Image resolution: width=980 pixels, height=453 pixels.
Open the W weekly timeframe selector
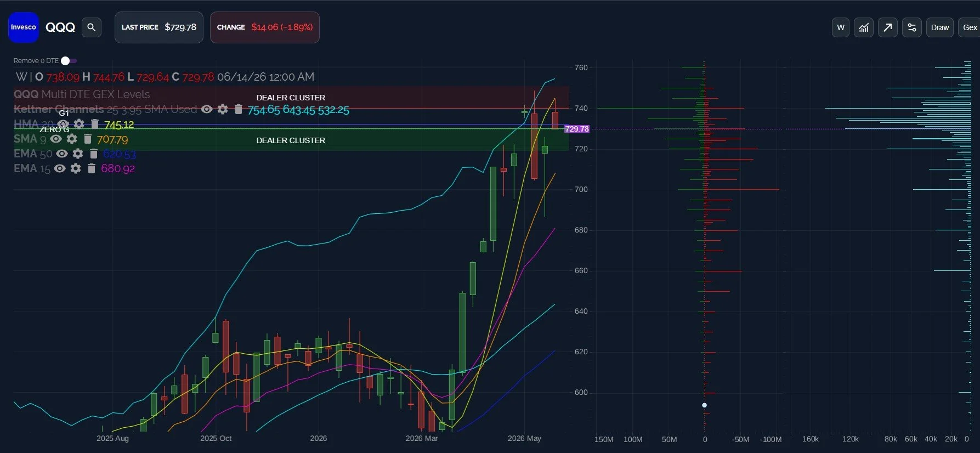click(x=841, y=27)
